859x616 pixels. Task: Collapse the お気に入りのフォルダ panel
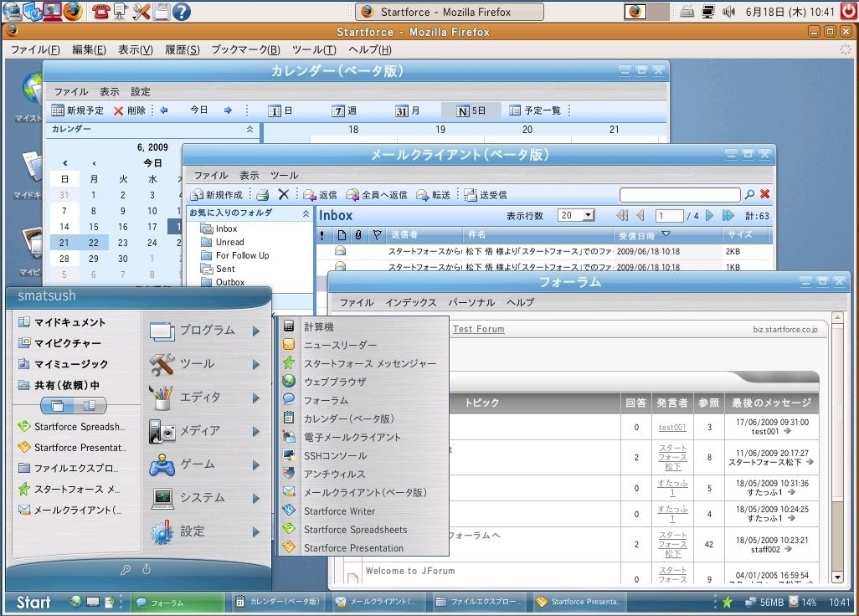tap(306, 213)
